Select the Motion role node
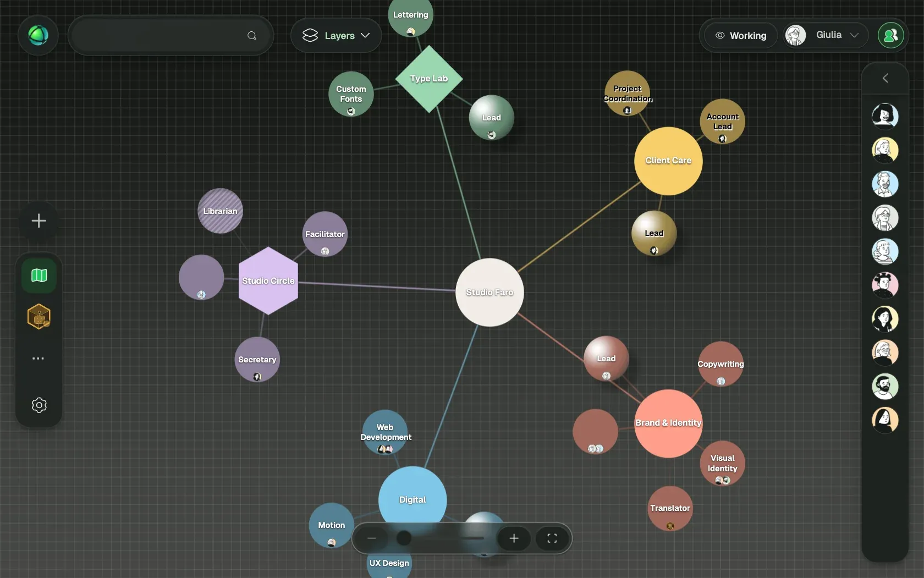This screenshot has height=578, width=924. point(332,525)
